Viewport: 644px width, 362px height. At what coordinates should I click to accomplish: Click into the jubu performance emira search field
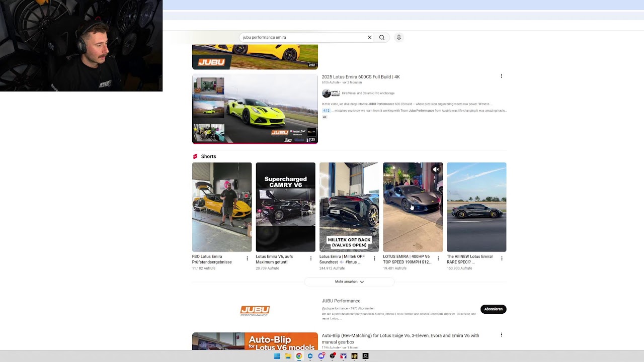pyautogui.click(x=303, y=37)
